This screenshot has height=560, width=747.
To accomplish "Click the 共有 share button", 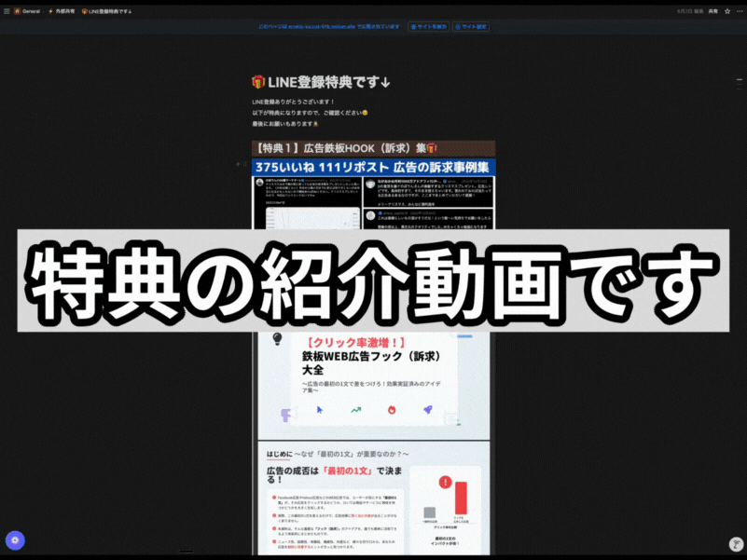I will point(713,11).
